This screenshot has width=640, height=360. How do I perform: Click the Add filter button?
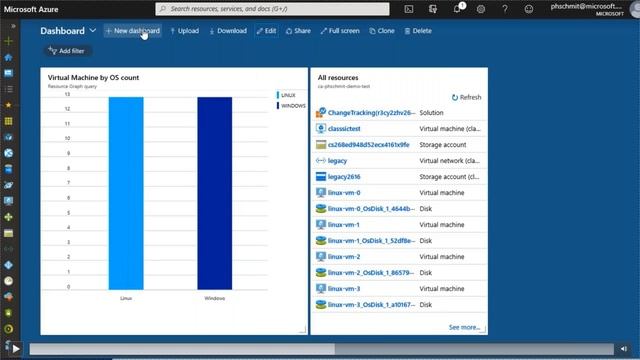click(x=67, y=51)
